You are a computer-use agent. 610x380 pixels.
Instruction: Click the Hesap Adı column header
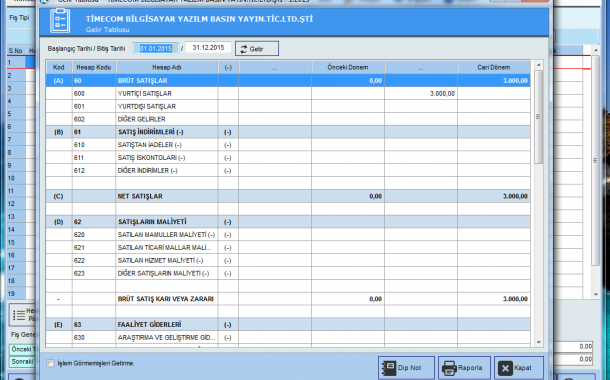[167, 67]
